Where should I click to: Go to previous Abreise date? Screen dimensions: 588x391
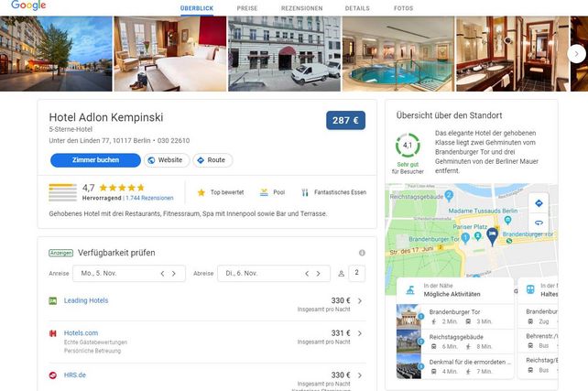click(307, 274)
